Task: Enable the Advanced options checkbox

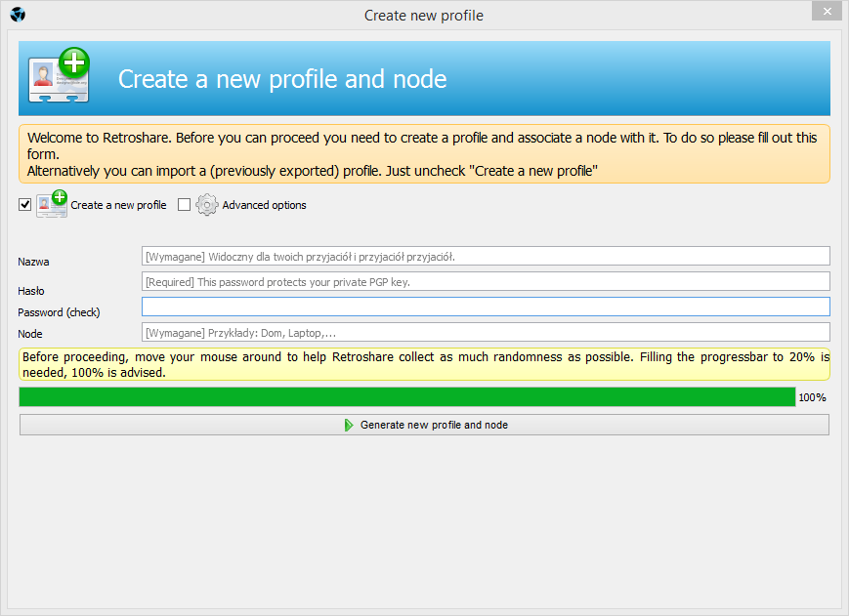Action: click(x=184, y=204)
